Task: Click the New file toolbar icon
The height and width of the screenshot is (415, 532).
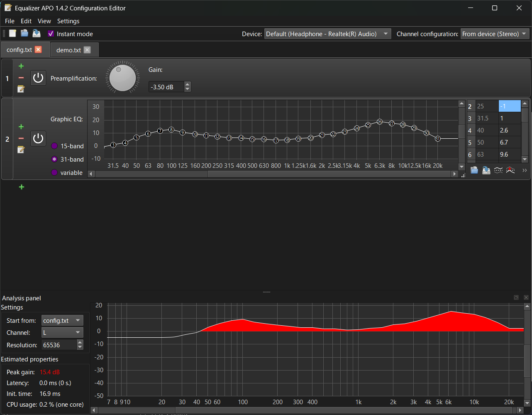Action: (x=12, y=34)
